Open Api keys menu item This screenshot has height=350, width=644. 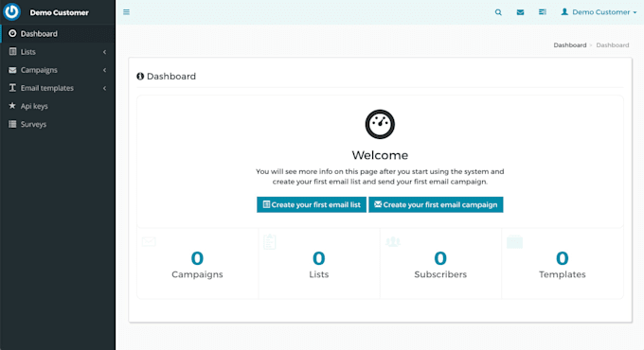pyautogui.click(x=58, y=106)
